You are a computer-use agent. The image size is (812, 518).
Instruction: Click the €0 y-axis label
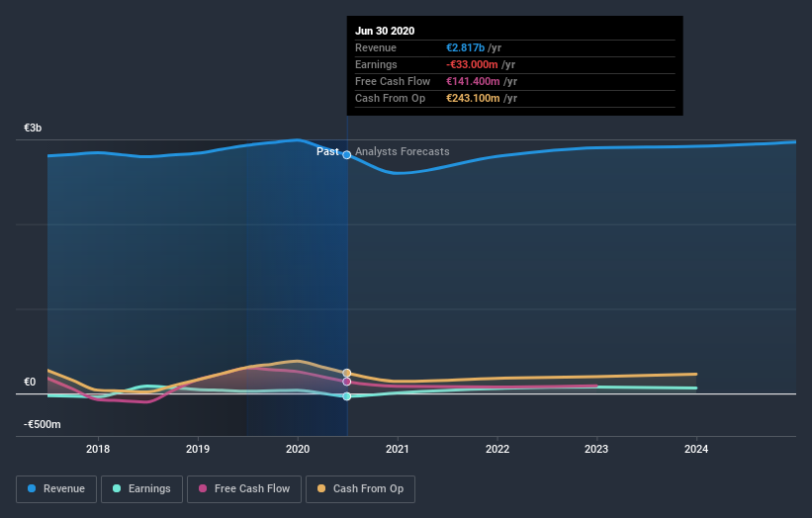tap(30, 382)
